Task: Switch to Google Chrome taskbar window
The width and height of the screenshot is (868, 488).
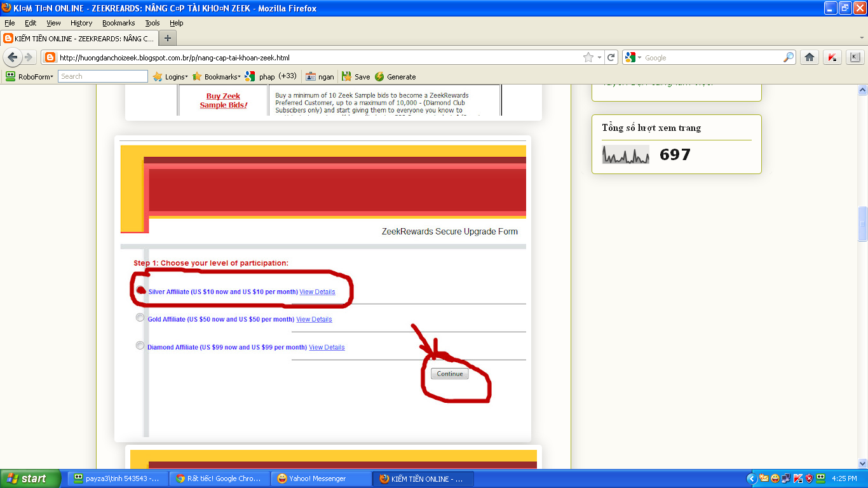Action: (220, 478)
